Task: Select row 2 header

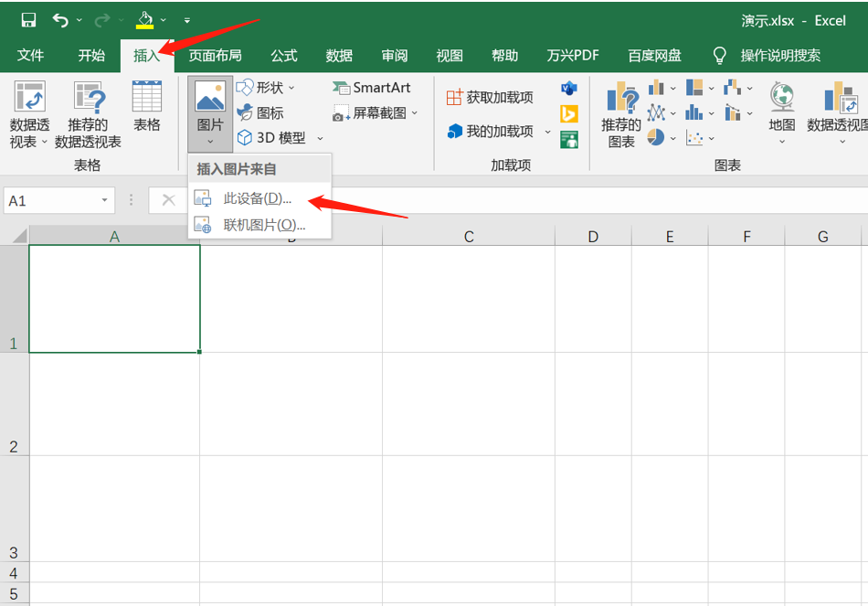Action: tap(14, 404)
